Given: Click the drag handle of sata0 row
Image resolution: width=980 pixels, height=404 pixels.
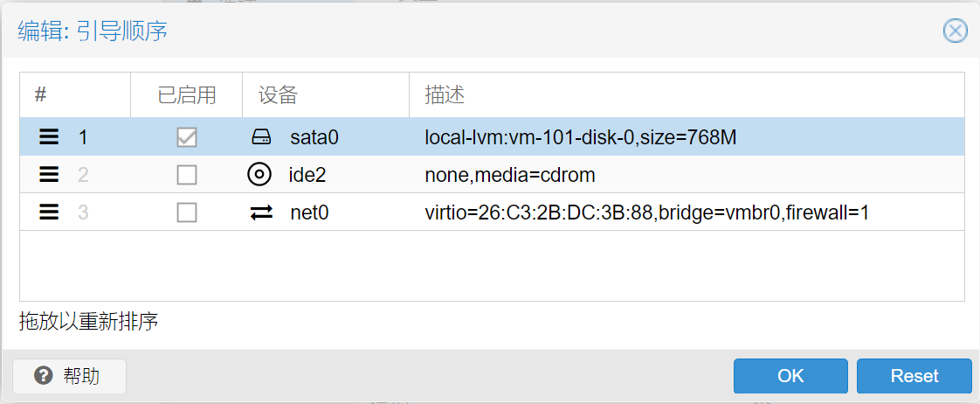Looking at the screenshot, I should (x=49, y=137).
